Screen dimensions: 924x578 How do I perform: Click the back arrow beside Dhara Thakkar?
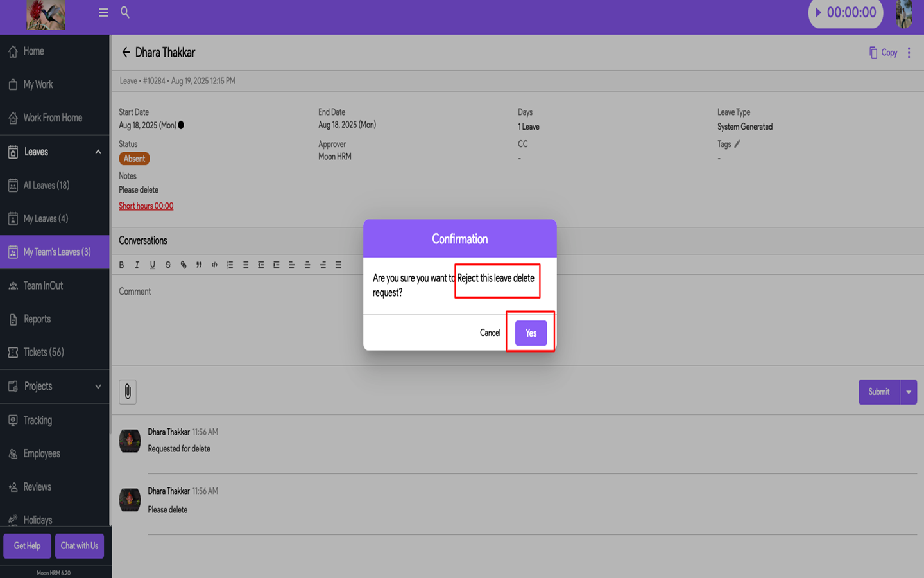point(126,53)
